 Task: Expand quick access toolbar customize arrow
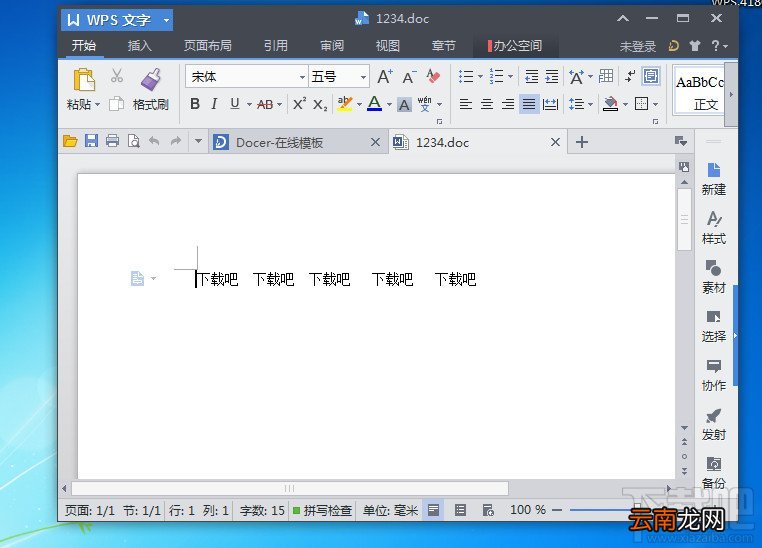pos(198,141)
